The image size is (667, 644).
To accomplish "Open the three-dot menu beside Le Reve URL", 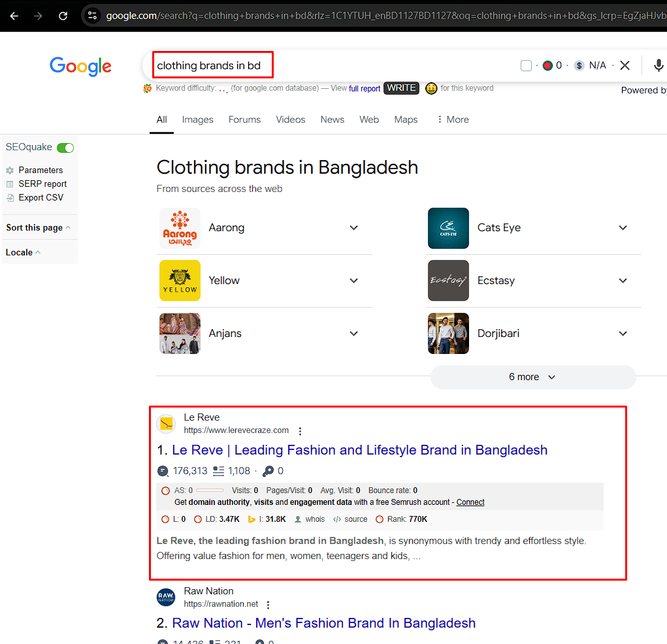I will coord(300,430).
